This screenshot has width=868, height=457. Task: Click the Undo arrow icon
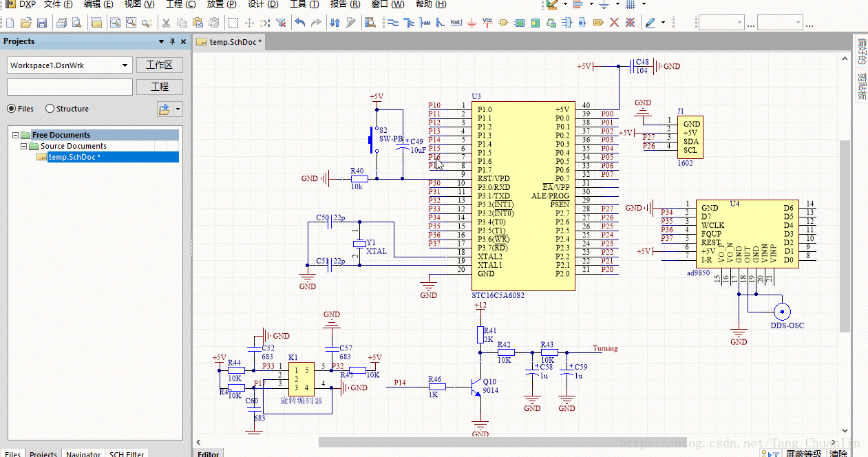point(300,23)
